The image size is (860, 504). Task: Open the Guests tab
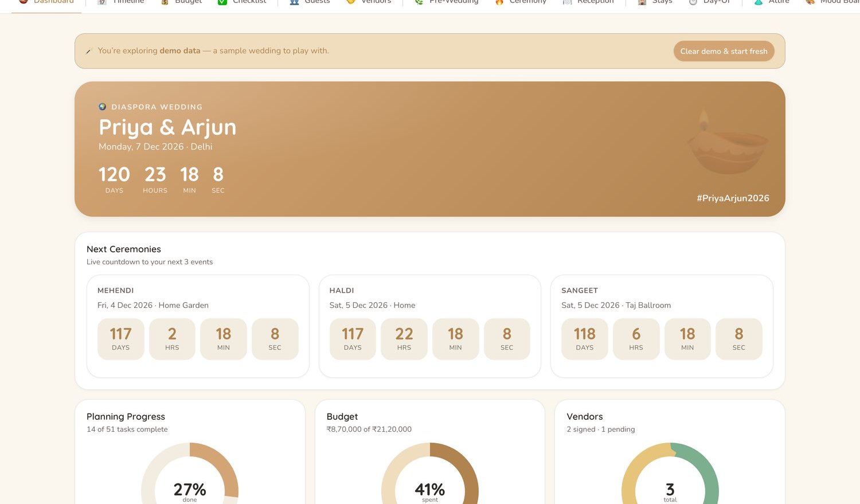310,2
